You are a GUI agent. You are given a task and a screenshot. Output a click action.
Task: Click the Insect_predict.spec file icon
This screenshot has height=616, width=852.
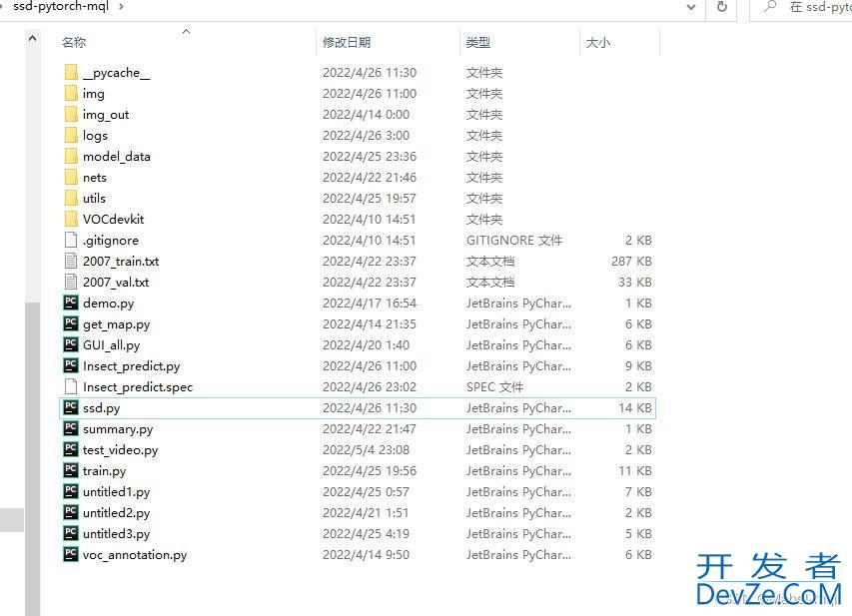(x=71, y=386)
